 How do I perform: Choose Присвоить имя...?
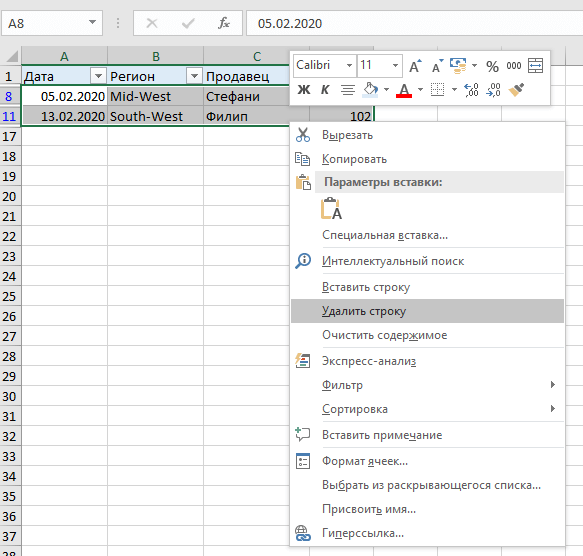point(428,509)
